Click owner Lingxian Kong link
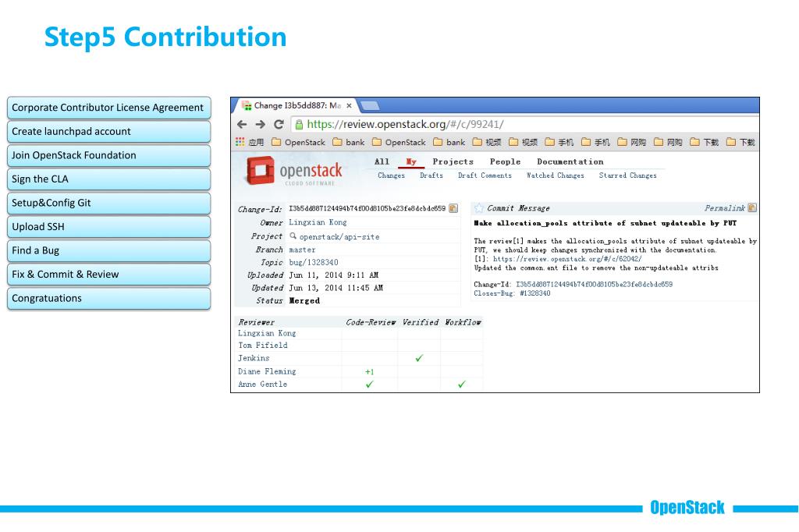The width and height of the screenshot is (799, 532). tap(318, 222)
